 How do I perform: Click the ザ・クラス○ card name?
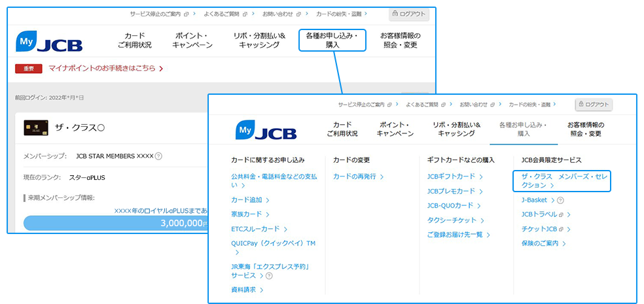(80, 128)
